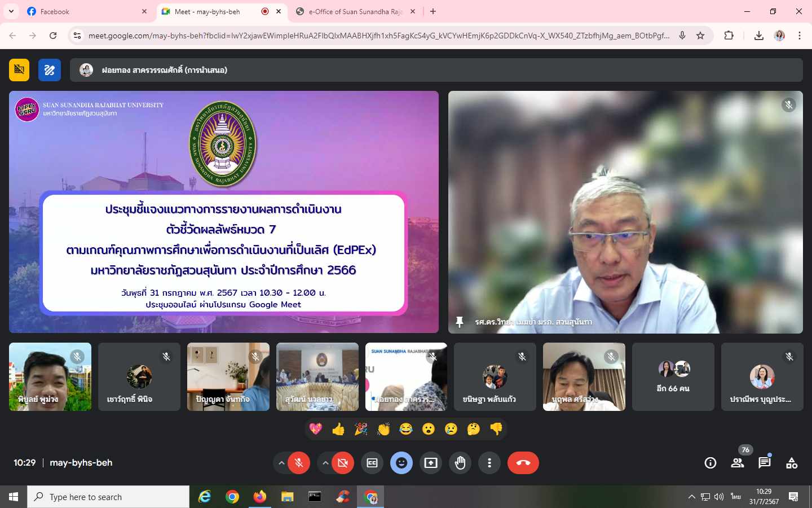Open the present screen button
812x508 pixels.
(431, 463)
